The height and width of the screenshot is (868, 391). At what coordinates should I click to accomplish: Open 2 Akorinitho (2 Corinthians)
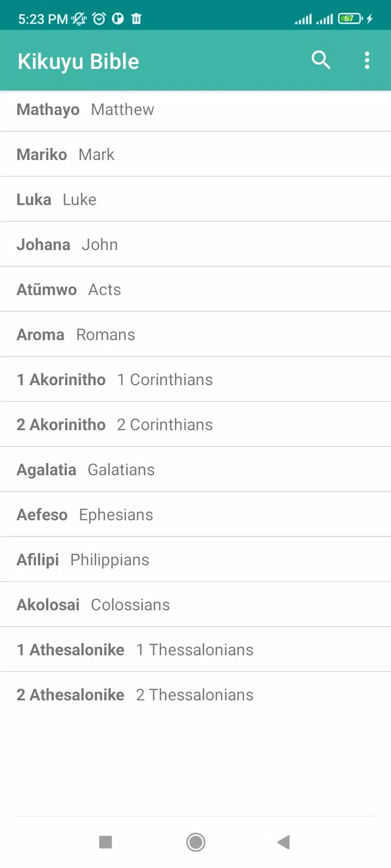pyautogui.click(x=195, y=424)
